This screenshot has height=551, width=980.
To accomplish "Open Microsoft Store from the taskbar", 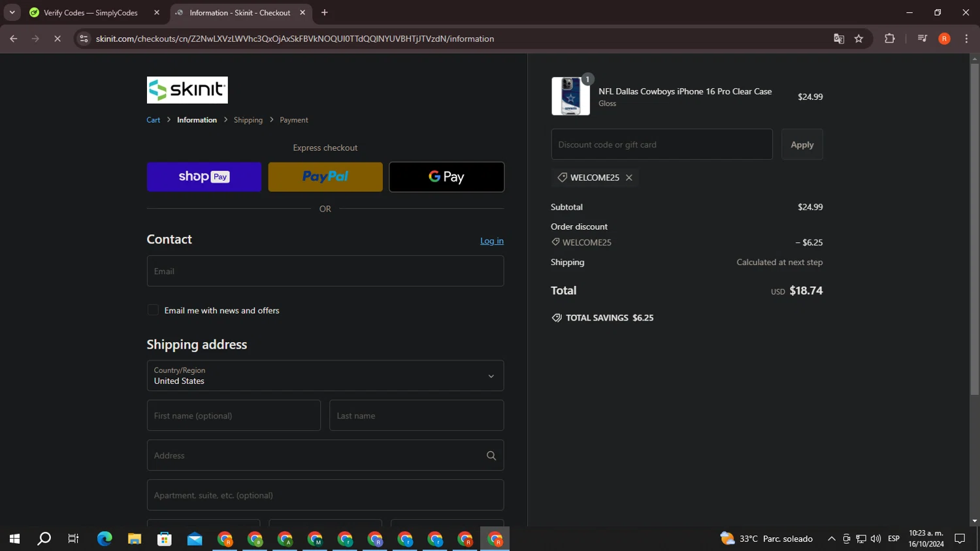I will [x=165, y=539].
